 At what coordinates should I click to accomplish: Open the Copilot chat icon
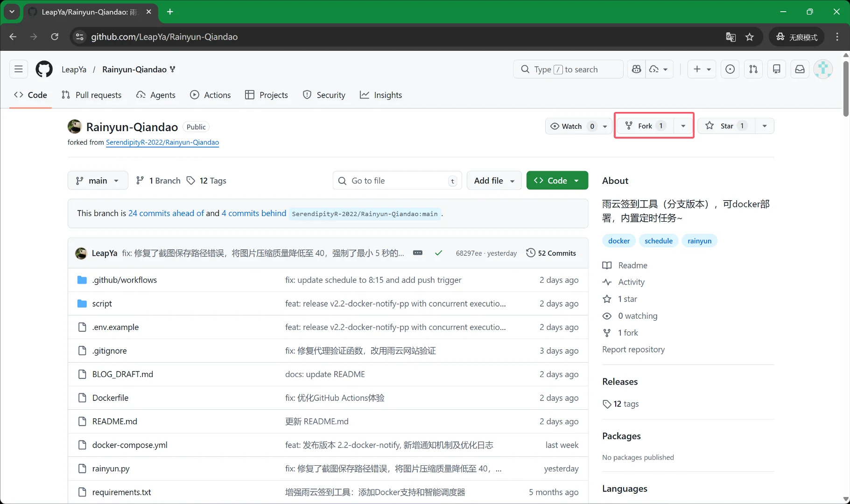coord(636,69)
